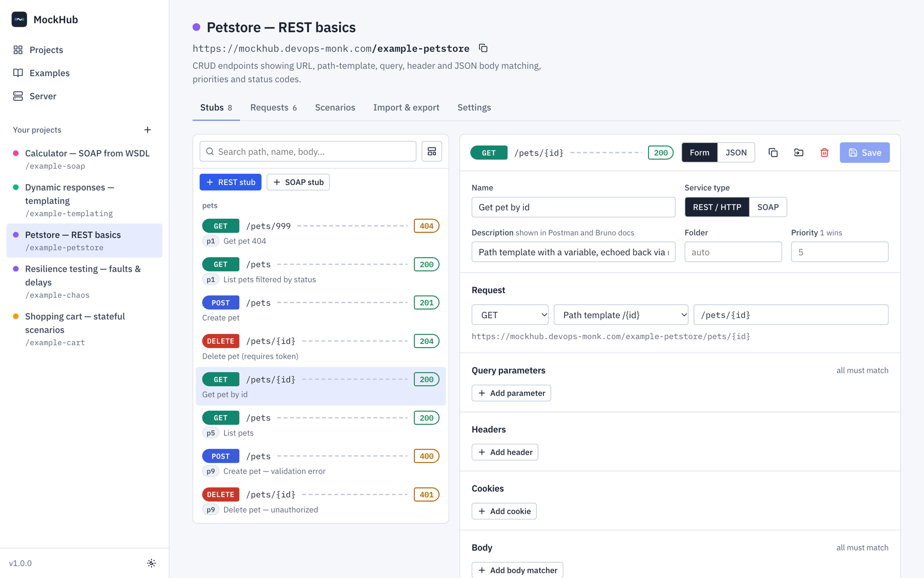Click the /pets/{id} path input
The height and width of the screenshot is (578, 924).
point(791,315)
